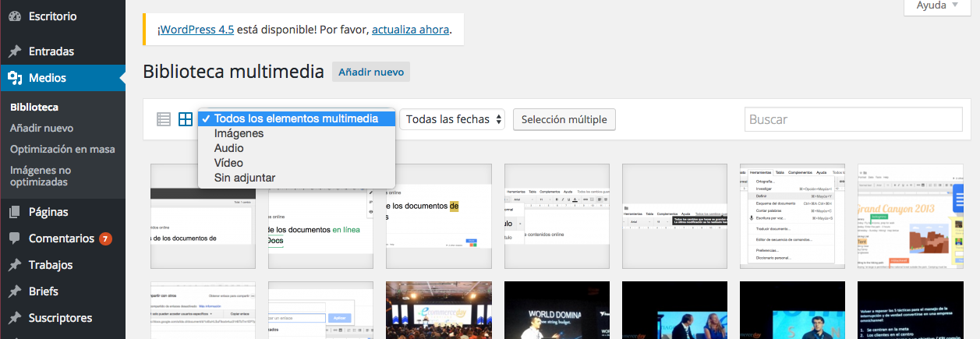Viewport: 980px width, 339px height.
Task: Open the Herramientas menu screenshot thumbnail
Action: point(791,217)
